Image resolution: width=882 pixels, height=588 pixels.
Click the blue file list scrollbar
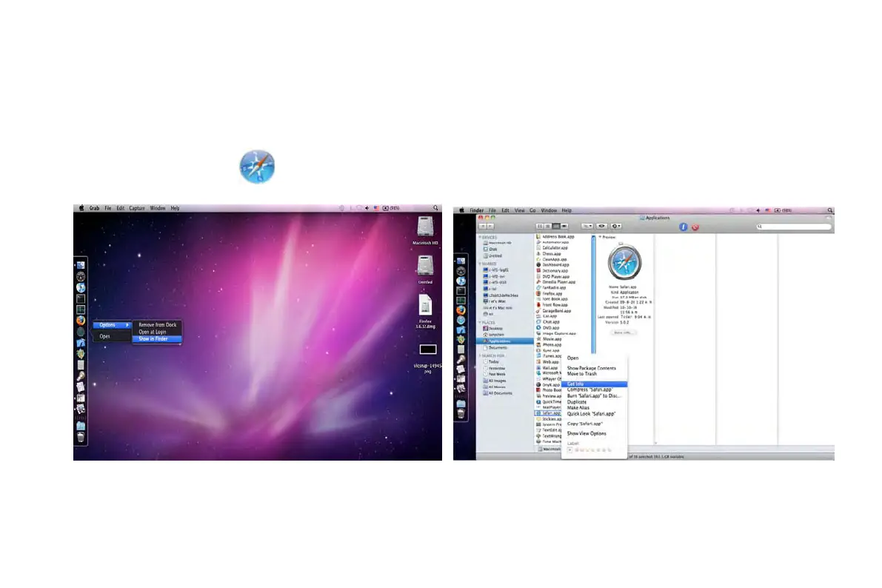[593, 294]
